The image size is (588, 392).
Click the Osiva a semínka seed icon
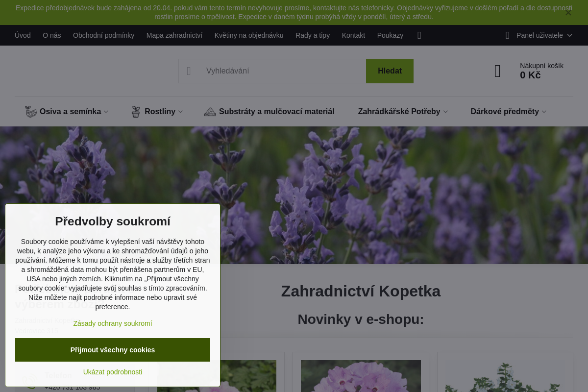click(x=31, y=112)
